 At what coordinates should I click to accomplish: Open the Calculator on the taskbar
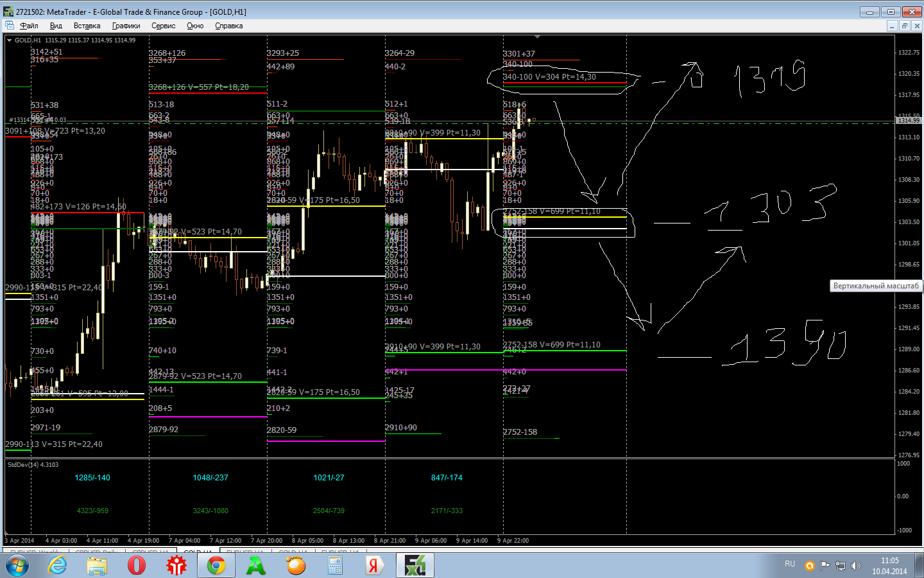click(336, 565)
